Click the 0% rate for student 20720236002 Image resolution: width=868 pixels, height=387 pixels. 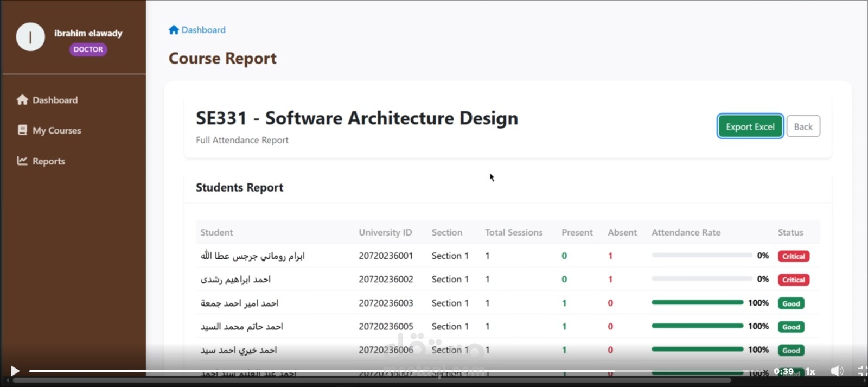tap(763, 279)
